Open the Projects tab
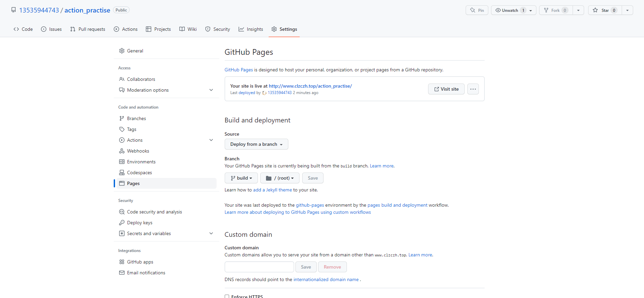Viewport: 644px width, 298px height. coord(158,29)
